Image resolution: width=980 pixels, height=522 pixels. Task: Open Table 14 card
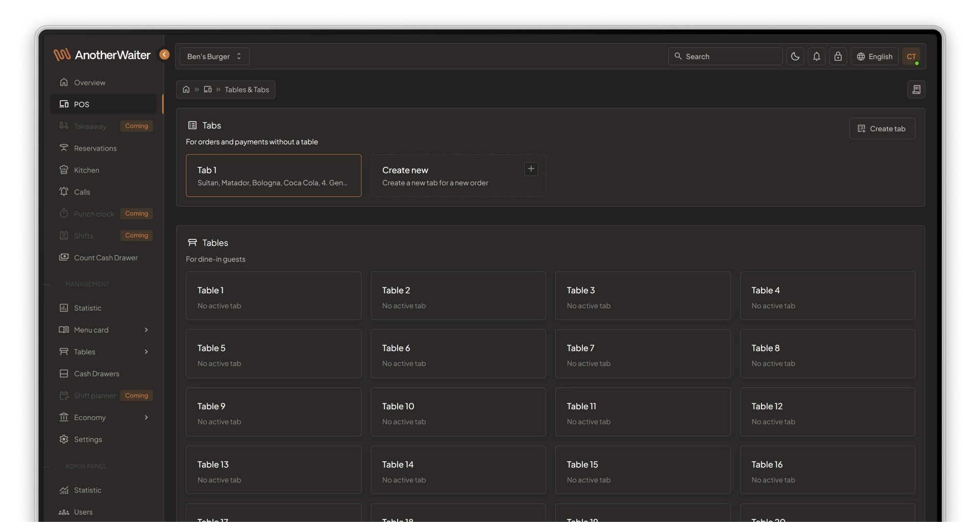[x=458, y=470]
